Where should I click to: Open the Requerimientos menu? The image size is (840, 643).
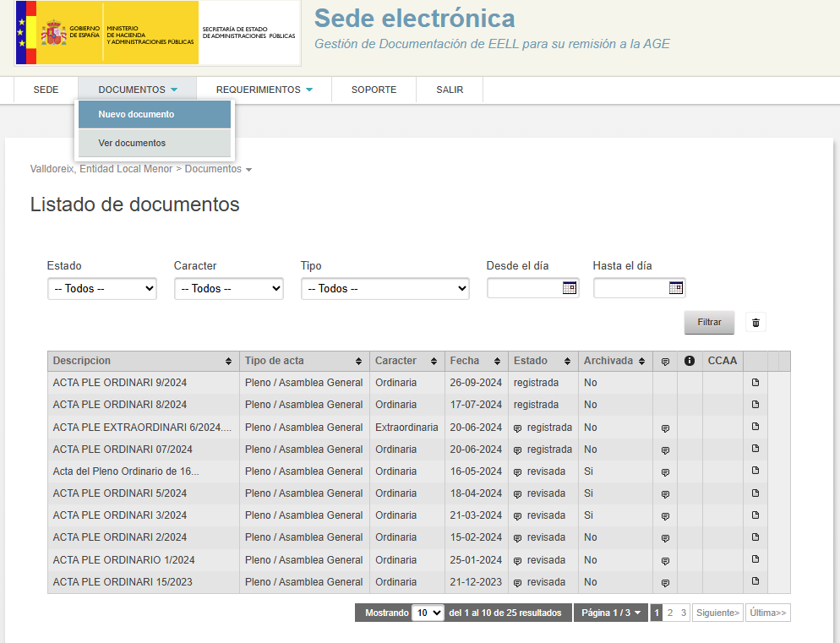tap(264, 90)
